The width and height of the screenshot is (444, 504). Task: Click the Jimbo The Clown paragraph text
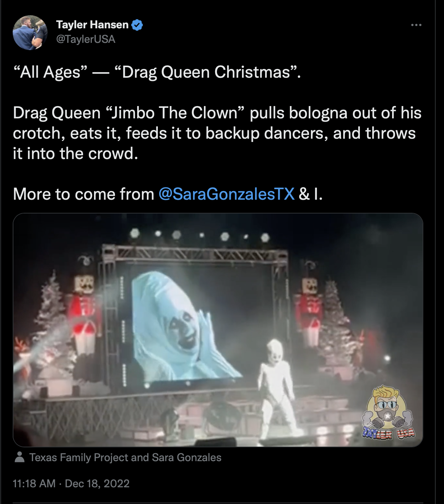217,133
